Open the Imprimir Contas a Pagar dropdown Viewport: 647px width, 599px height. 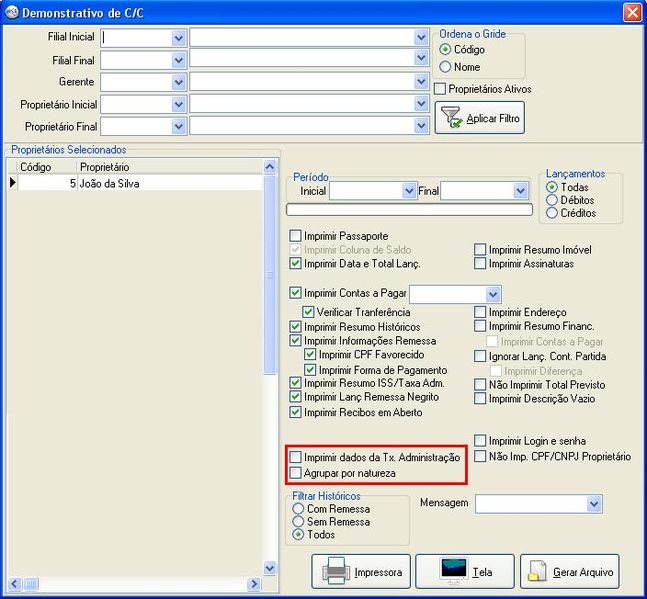pyautogui.click(x=492, y=294)
